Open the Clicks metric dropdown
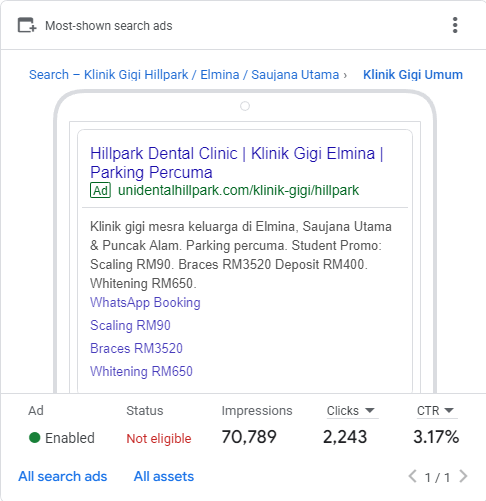 (x=351, y=411)
